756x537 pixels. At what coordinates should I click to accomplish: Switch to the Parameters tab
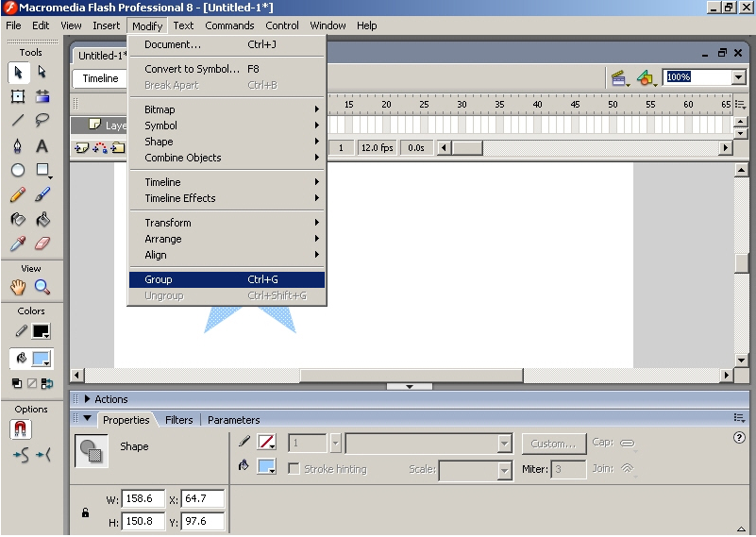tap(233, 420)
